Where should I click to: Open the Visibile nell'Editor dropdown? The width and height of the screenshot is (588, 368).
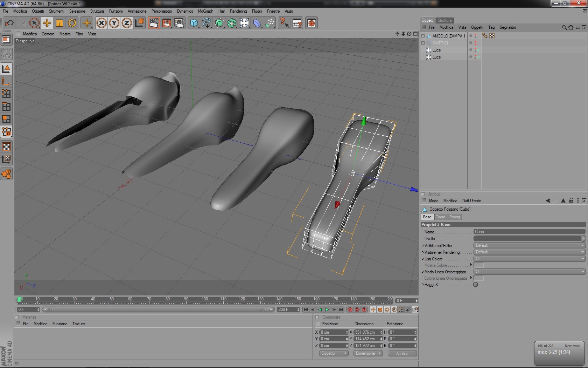[529, 245]
